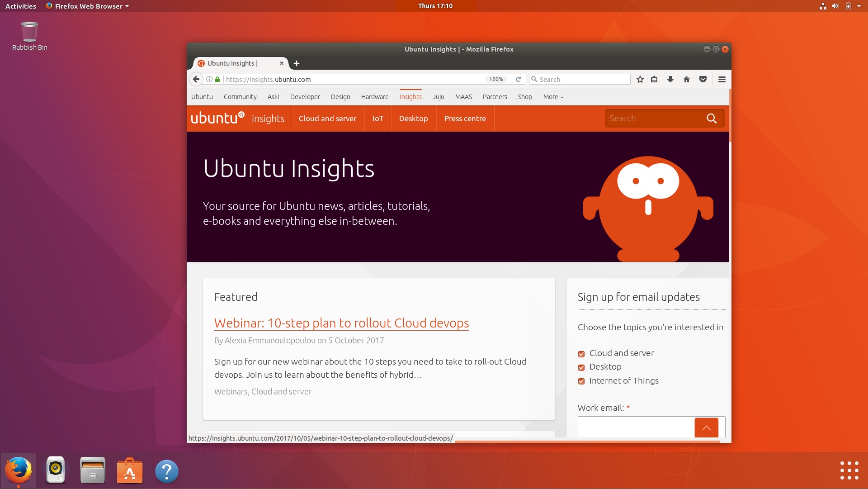This screenshot has width=868, height=489.
Task: Click the Firefox home icon
Action: (687, 79)
